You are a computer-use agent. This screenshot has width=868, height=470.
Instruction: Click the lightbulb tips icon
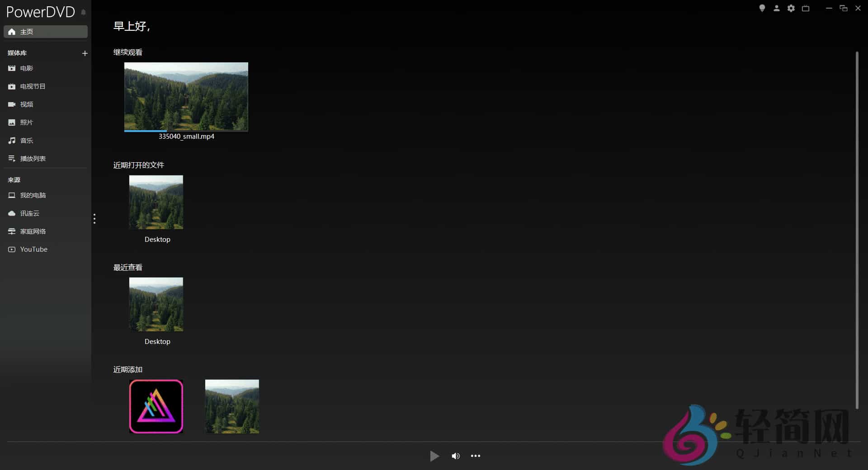[x=762, y=8]
